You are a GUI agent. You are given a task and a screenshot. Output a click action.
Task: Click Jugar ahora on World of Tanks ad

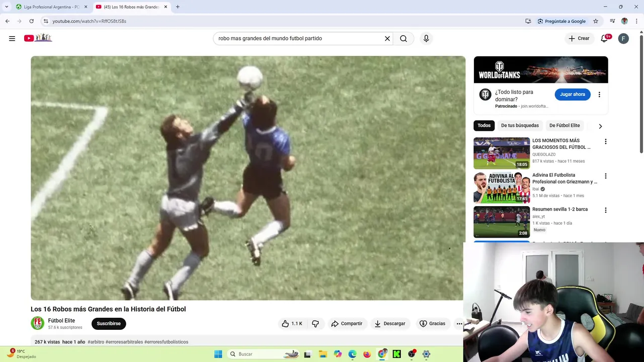573,95
